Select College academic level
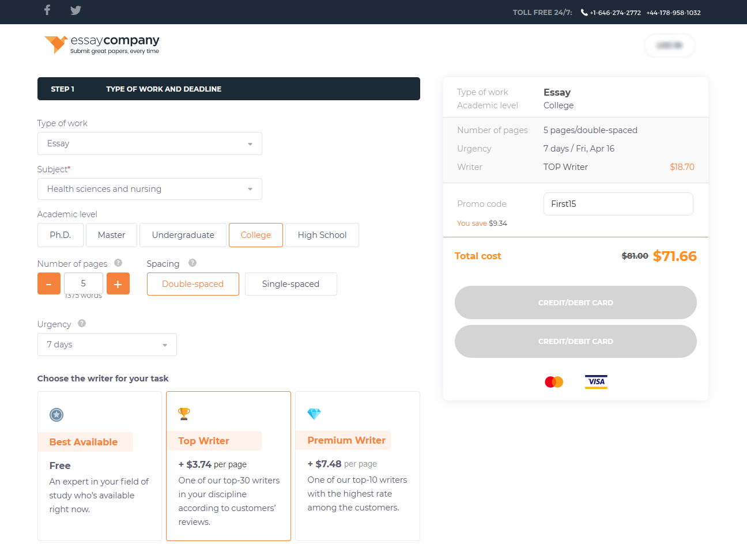Image resolution: width=747 pixels, height=560 pixels. (x=256, y=235)
